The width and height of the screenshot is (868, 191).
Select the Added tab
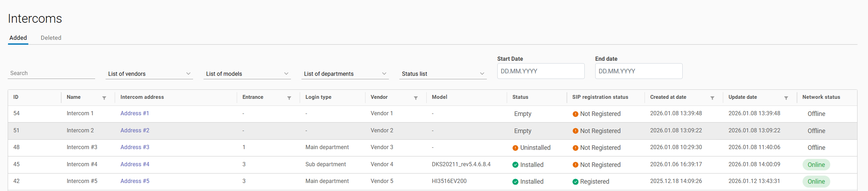coord(18,38)
